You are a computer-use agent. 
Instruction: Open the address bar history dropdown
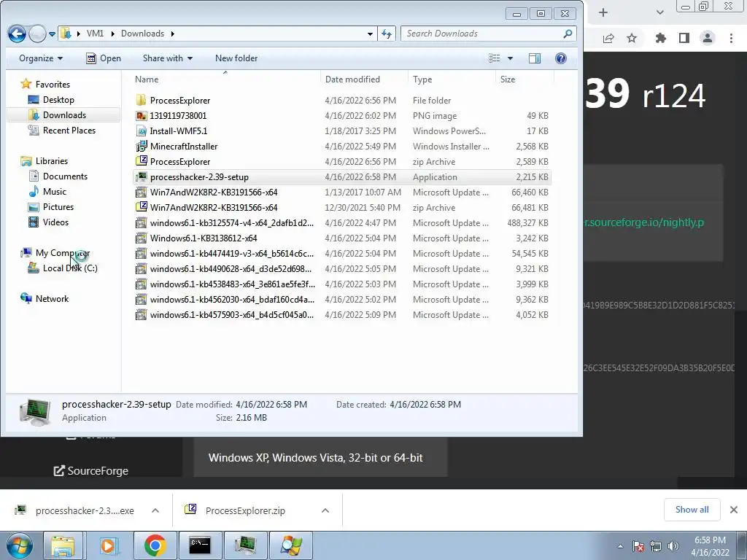tap(370, 34)
